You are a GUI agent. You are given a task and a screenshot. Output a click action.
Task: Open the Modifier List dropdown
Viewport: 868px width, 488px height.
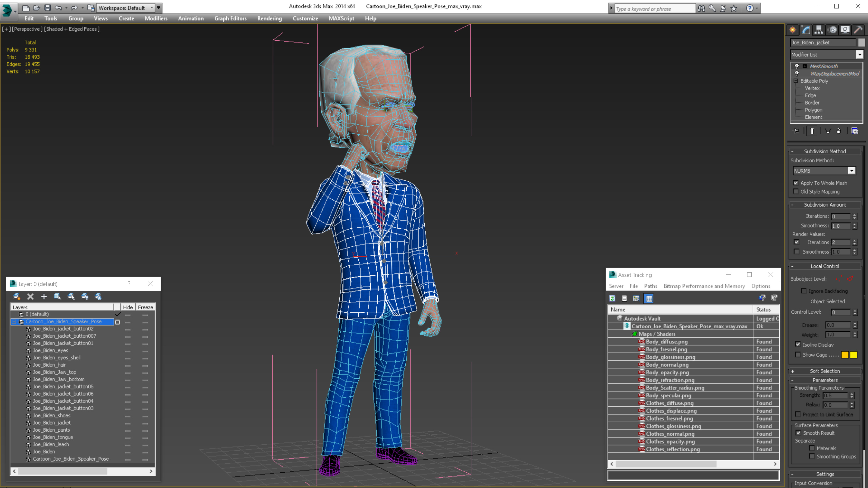click(x=860, y=55)
